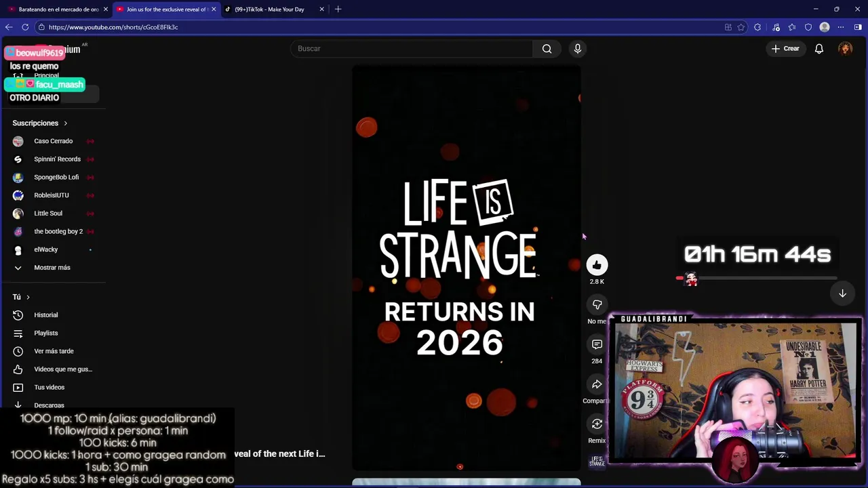Open Ver más tarde list

pos(53,351)
